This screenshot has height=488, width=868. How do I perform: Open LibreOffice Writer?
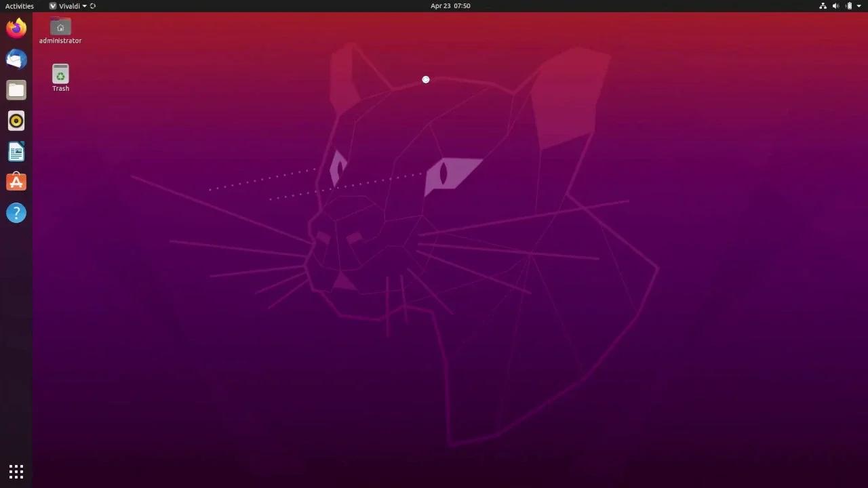(x=16, y=151)
